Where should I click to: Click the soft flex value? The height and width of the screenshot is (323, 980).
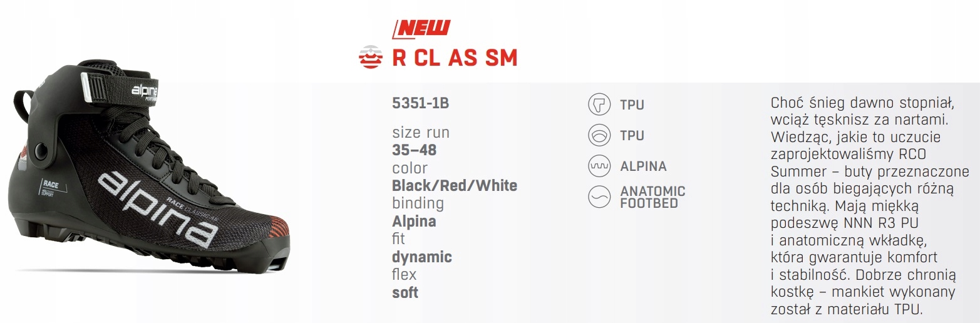point(405,292)
